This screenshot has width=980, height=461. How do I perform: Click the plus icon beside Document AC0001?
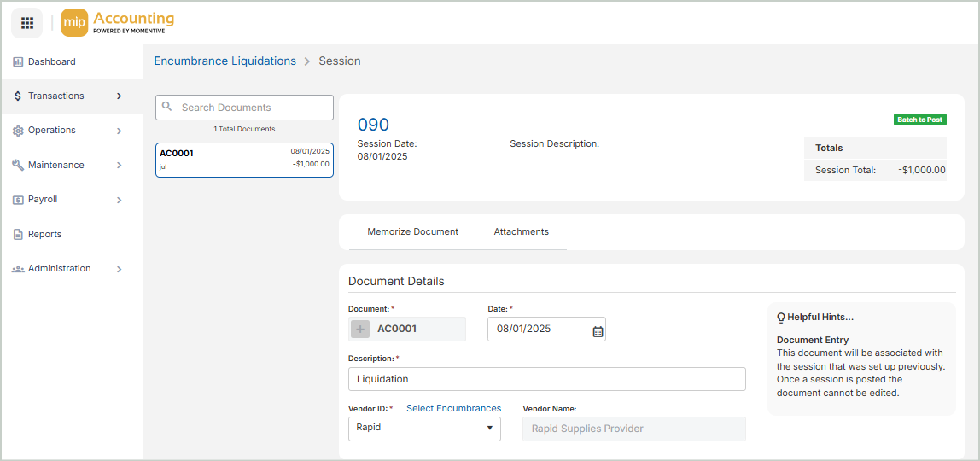[360, 329]
